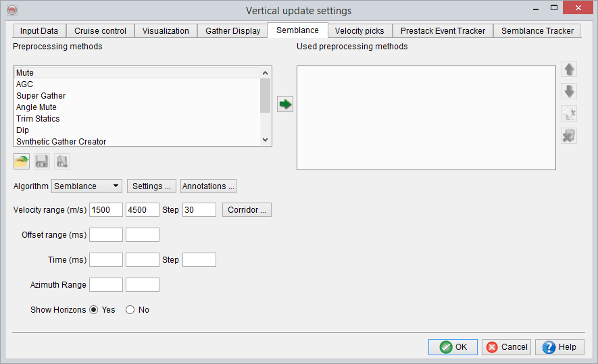The height and width of the screenshot is (364, 598).
Task: Open the Prestack Event Tracker tab
Action: (x=443, y=31)
